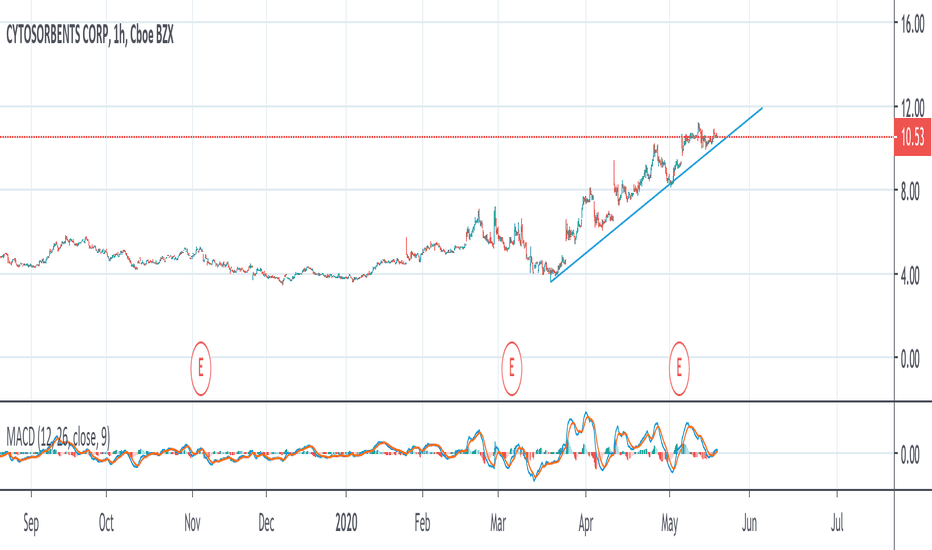Click the 4.00 price axis label
Image resolution: width=932 pixels, height=550 pixels.
pos(910,276)
